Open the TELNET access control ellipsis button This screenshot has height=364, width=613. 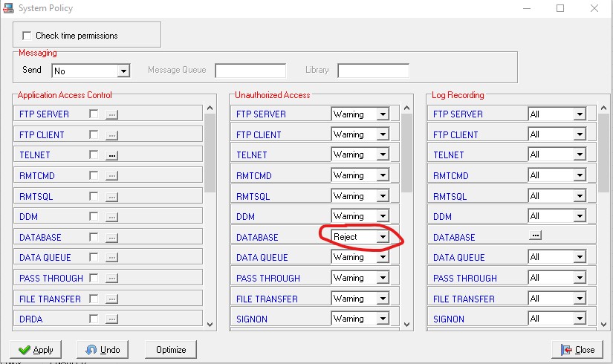(x=112, y=155)
